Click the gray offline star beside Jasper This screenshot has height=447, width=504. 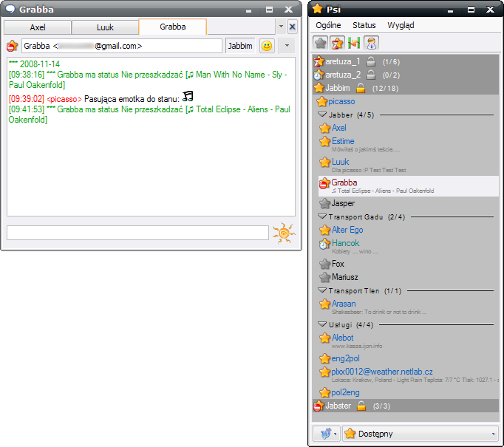pyautogui.click(x=325, y=203)
